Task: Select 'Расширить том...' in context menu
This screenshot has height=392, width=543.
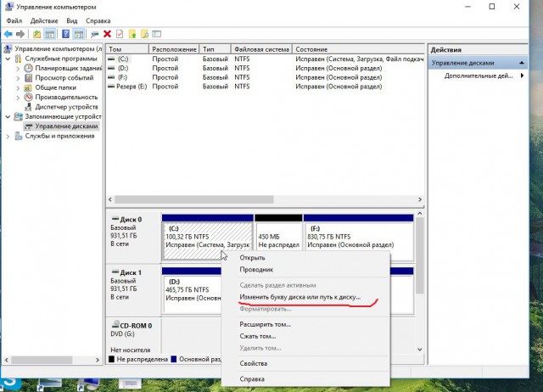Action: 265,324
